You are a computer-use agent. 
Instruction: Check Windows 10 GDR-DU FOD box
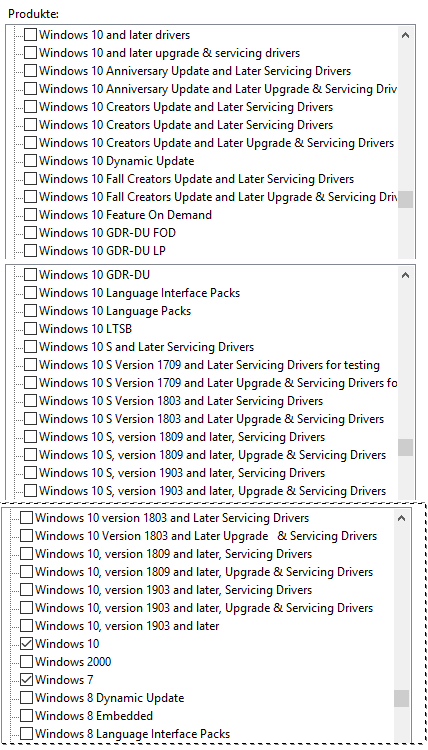coord(30,233)
